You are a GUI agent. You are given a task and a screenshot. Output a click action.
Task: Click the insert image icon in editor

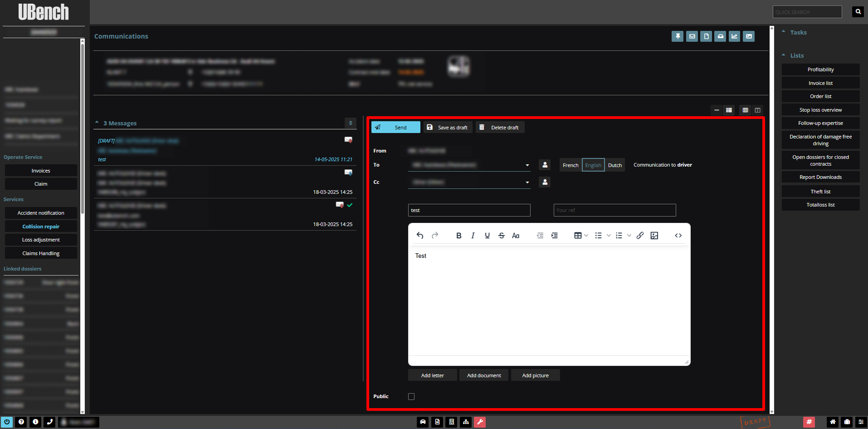(x=654, y=236)
